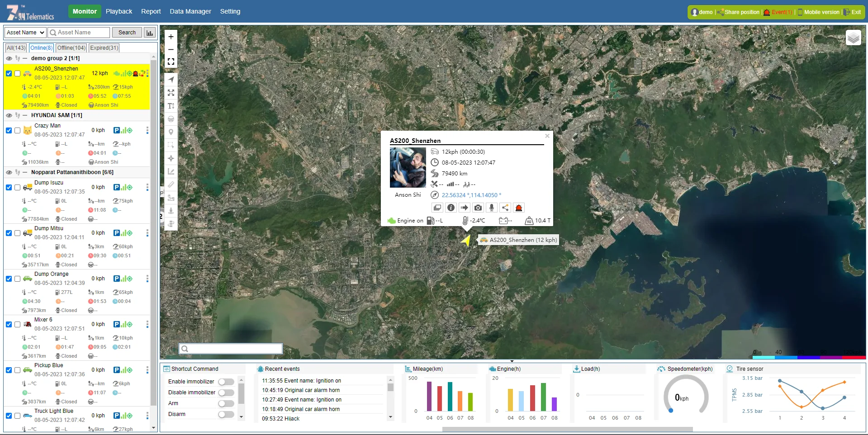Collapse the Nopparat Pattananithiboon group
The width and height of the screenshot is (868, 435).
(x=25, y=172)
